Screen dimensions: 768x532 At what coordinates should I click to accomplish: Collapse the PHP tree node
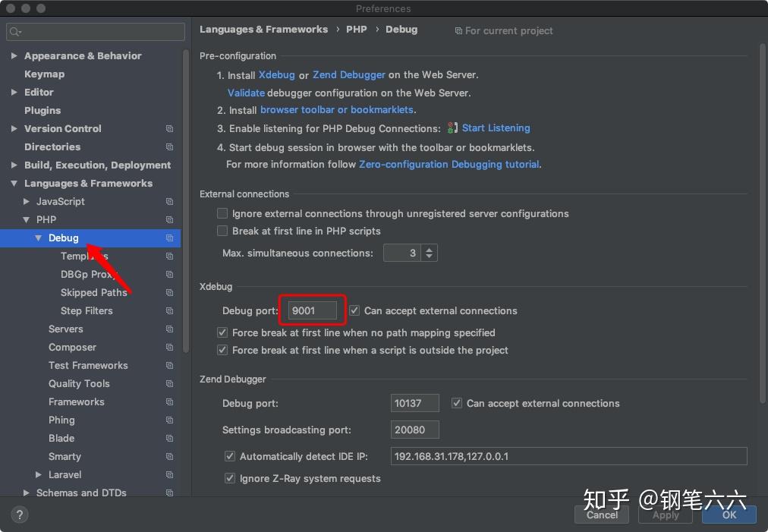point(26,219)
